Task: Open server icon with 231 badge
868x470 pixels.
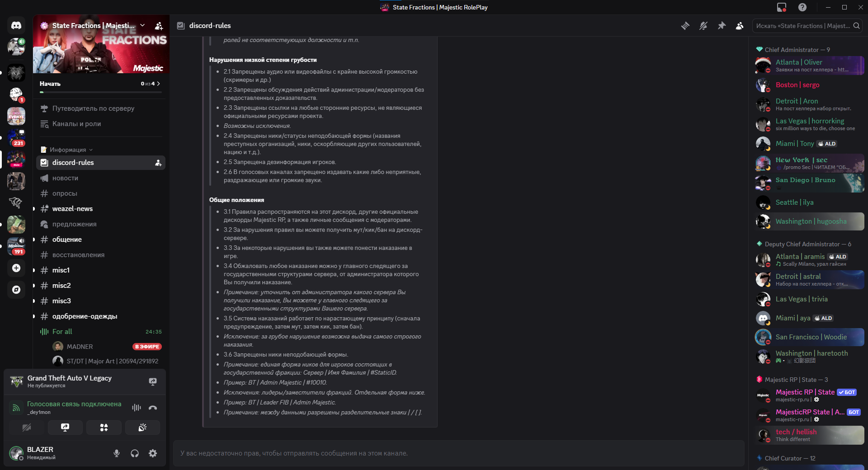Action: 16,138
